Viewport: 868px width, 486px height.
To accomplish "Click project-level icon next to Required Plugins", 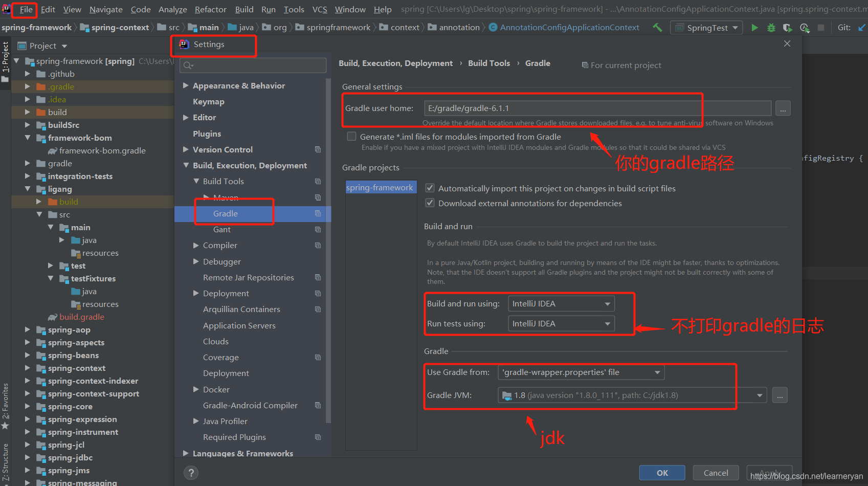I will (318, 437).
